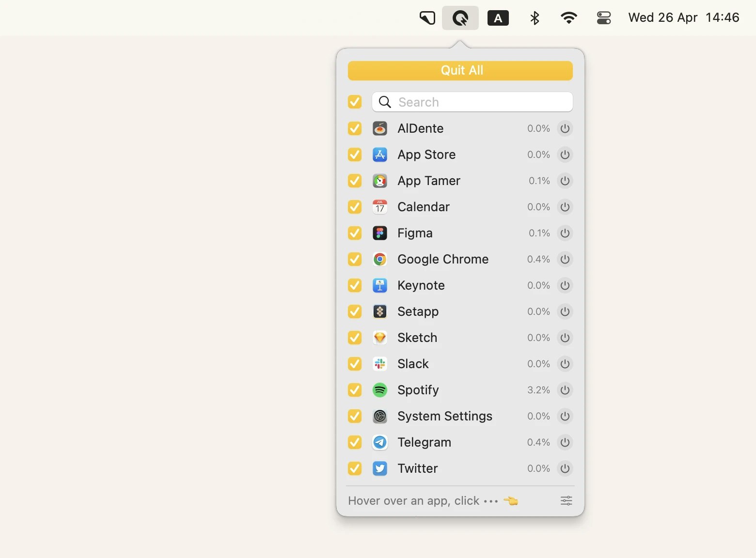Screen dimensions: 756x558
Task: Quit Calendar with its power icon
Action: click(565, 207)
